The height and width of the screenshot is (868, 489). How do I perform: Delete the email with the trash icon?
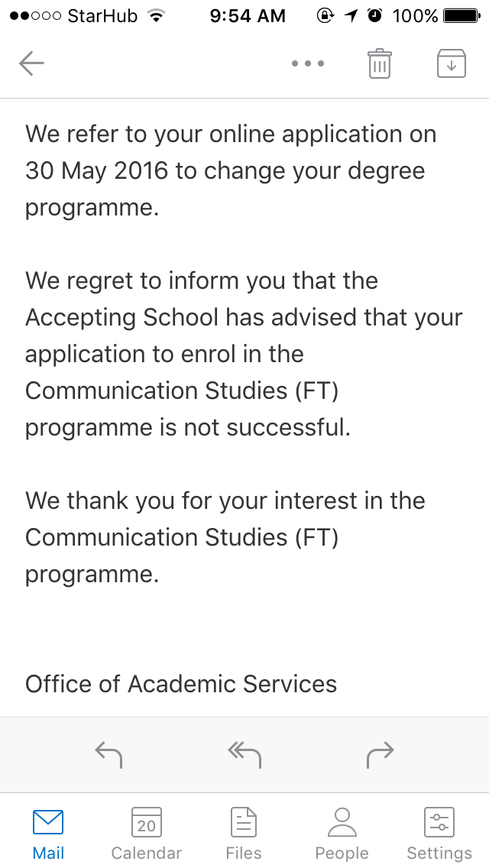[x=379, y=63]
